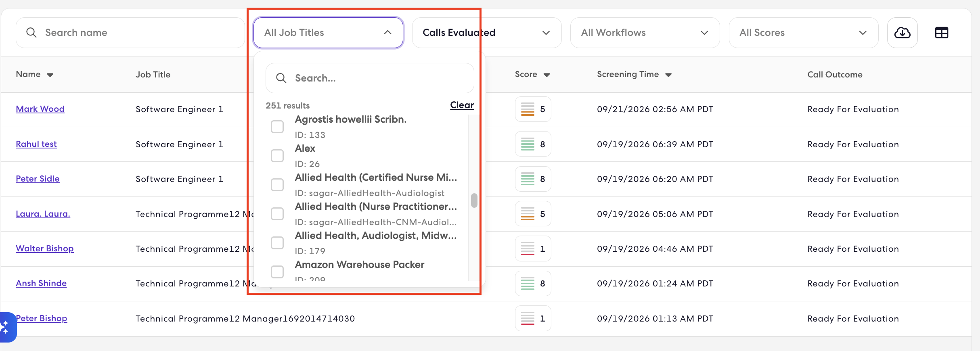Open score badge 5 for Mark Wood

coord(533,109)
